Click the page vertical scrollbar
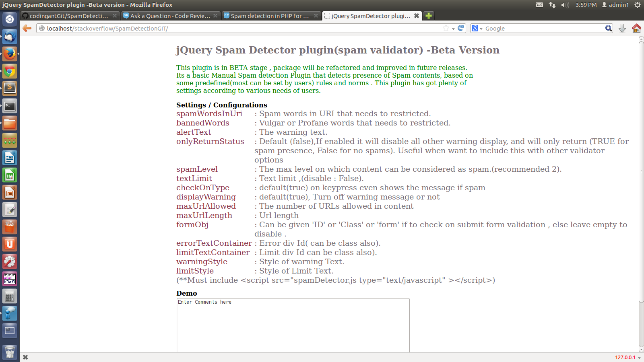The width and height of the screenshot is (644, 362). tap(641, 172)
